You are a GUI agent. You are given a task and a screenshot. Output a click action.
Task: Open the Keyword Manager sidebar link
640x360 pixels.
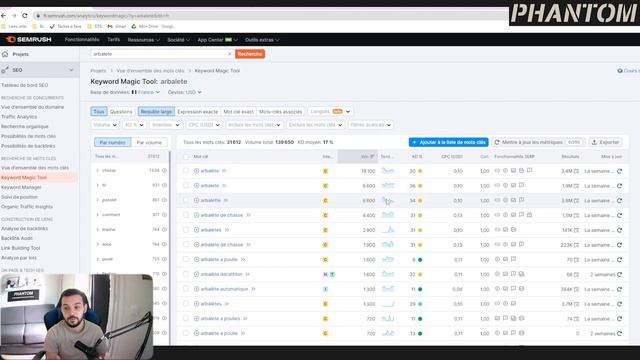pyautogui.click(x=21, y=187)
